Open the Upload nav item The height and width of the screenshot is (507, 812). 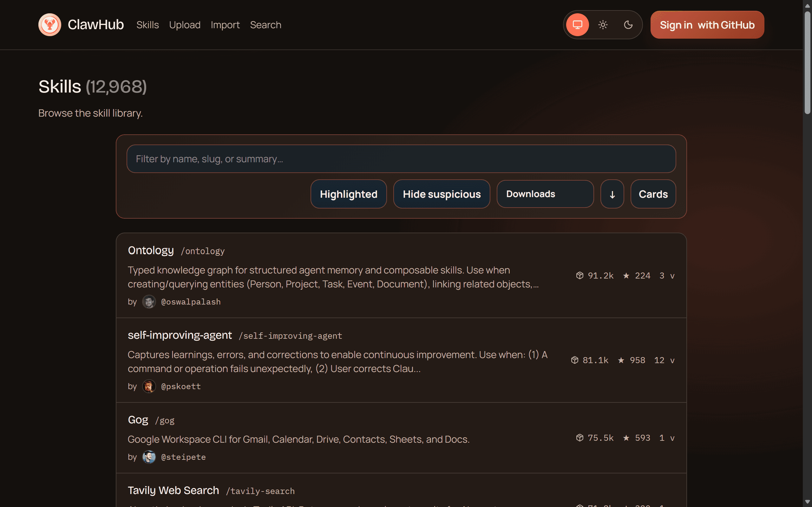pos(185,25)
